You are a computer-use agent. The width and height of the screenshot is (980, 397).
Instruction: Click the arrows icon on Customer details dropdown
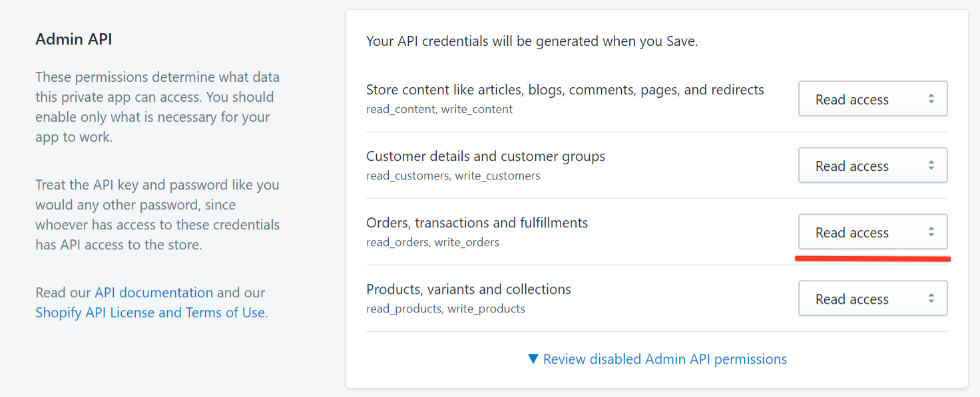pos(931,166)
